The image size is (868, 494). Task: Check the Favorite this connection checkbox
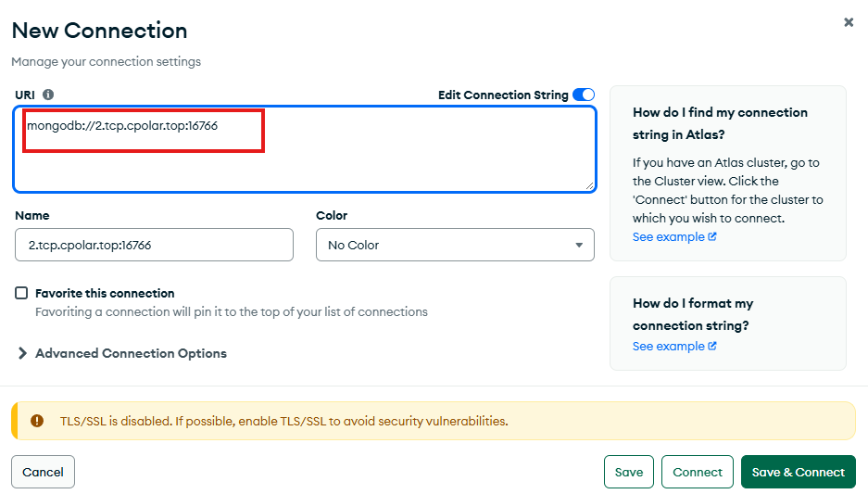21,293
